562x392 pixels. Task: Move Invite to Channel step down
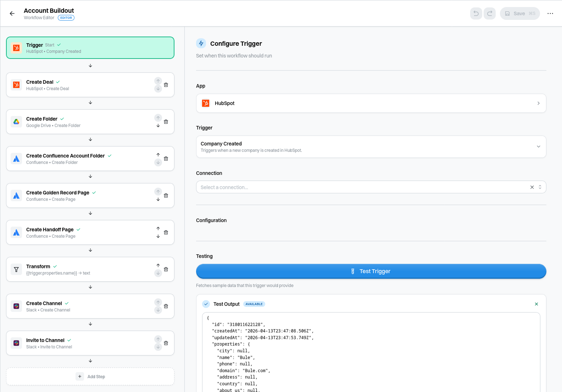point(158,347)
